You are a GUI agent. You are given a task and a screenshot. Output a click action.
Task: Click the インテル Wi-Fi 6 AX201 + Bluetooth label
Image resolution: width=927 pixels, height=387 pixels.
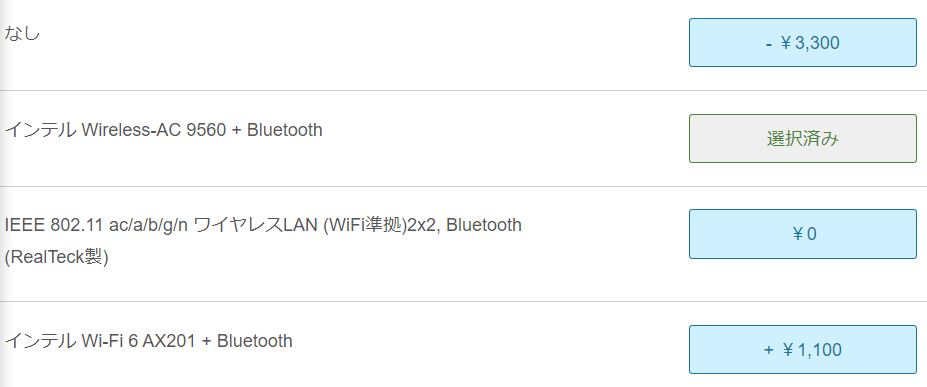tap(148, 341)
